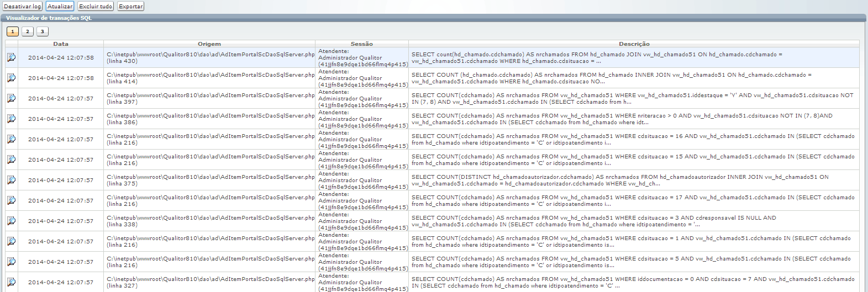Select page 1 in the pagination
The height and width of the screenshot is (292, 868).
coord(13,31)
